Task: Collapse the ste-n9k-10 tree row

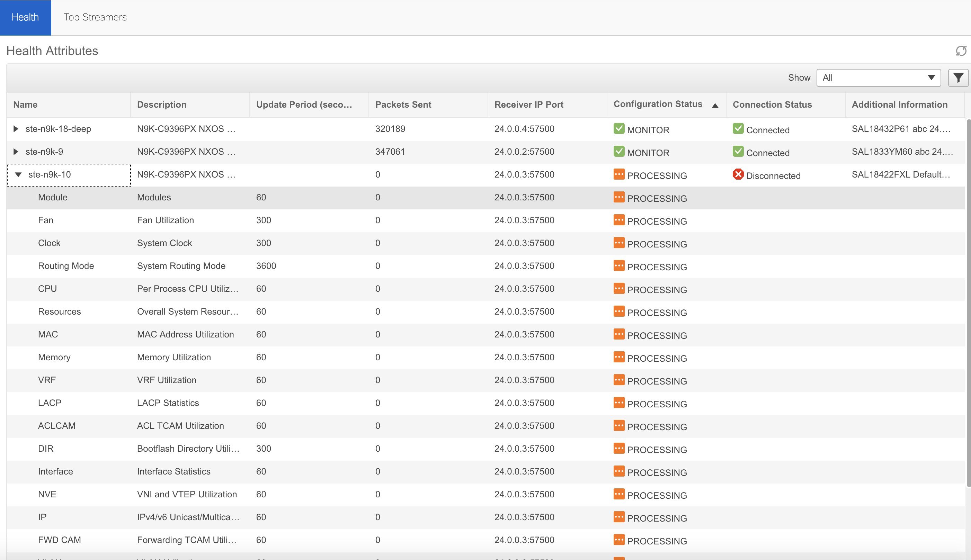Action: click(18, 175)
